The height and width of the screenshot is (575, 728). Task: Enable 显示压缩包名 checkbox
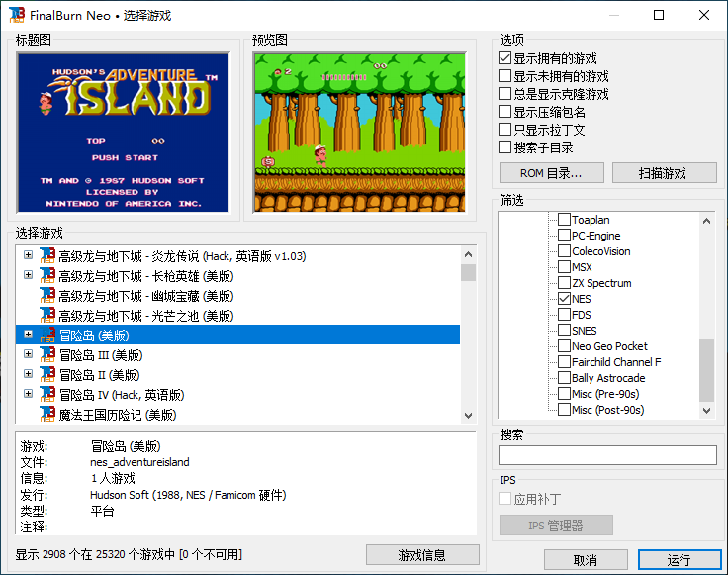pos(504,112)
